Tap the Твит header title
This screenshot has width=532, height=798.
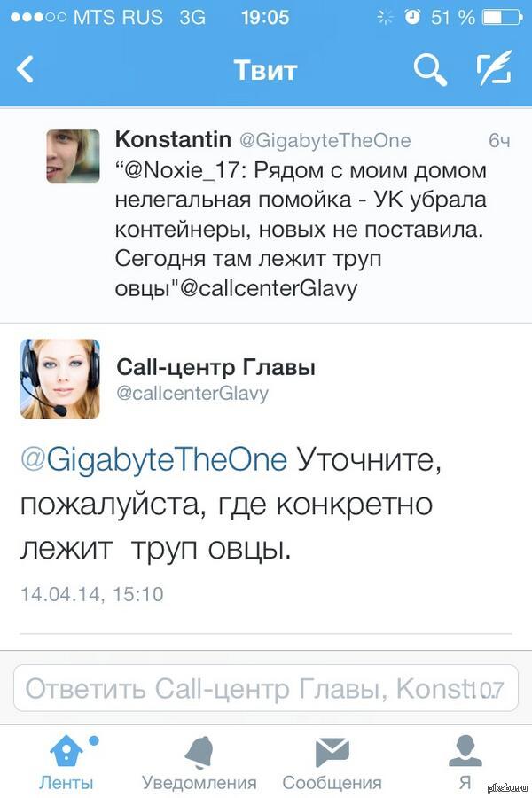click(266, 69)
